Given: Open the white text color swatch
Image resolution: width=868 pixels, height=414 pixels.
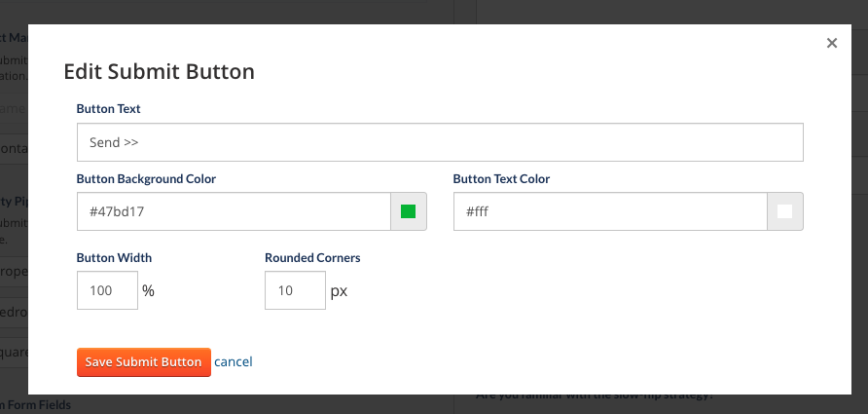Looking at the screenshot, I should pyautogui.click(x=785, y=211).
